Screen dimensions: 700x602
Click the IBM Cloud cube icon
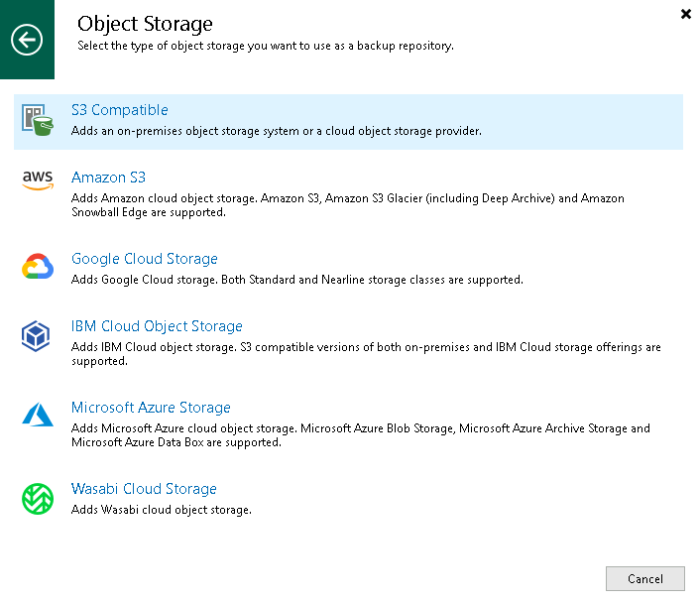tap(38, 336)
